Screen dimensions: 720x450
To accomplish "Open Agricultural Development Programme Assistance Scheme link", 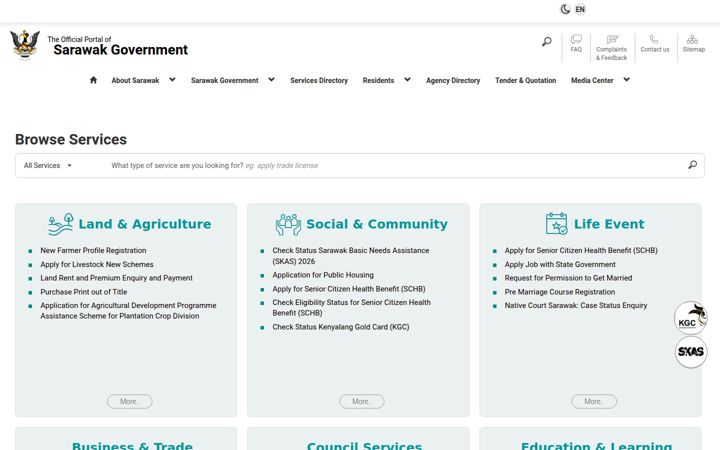I will point(128,310).
